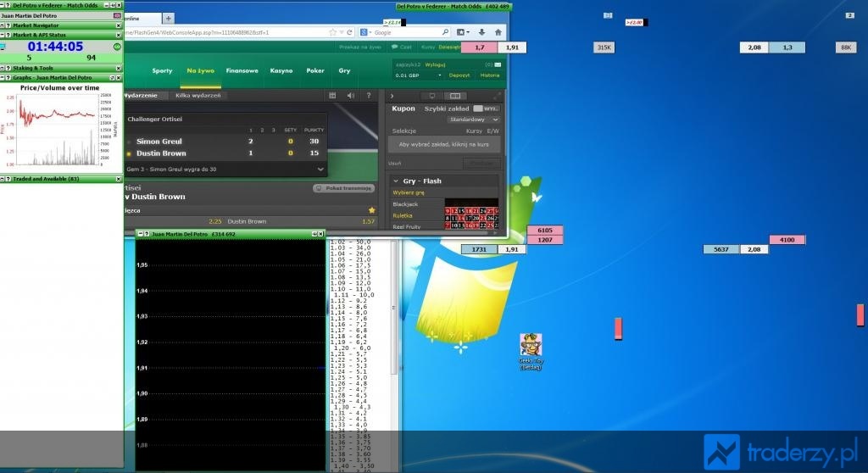Click the Depozyt link
This screenshot has height=473, width=868.
point(459,75)
